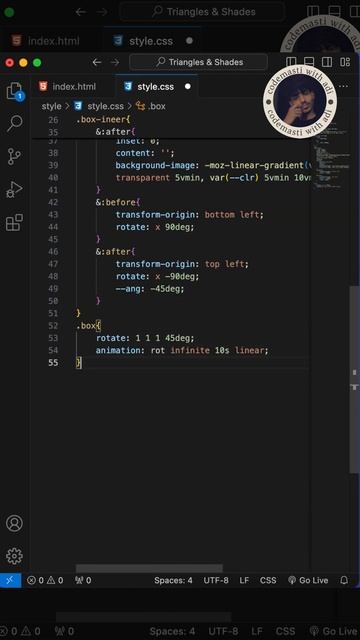The height and width of the screenshot is (640, 360).
Task: Open the Accounts menu icon
Action: 14,523
